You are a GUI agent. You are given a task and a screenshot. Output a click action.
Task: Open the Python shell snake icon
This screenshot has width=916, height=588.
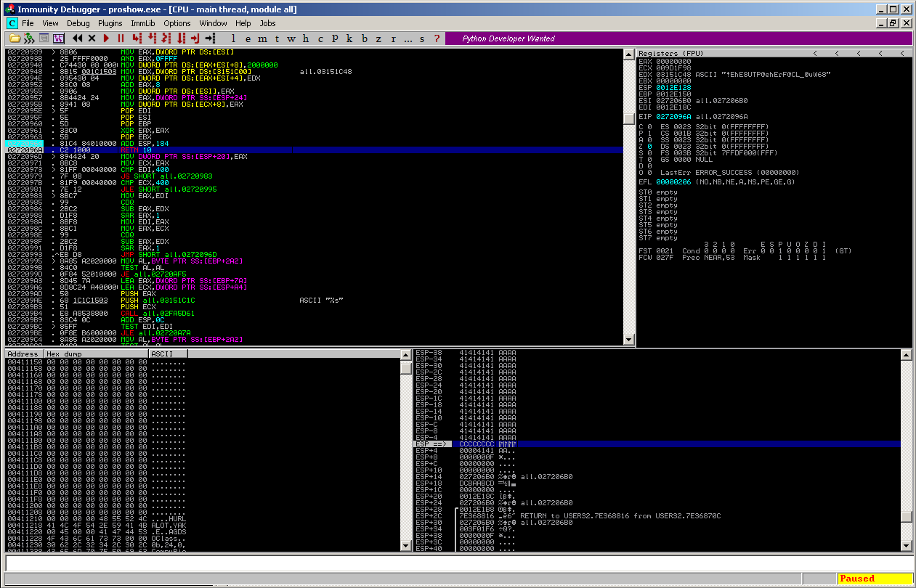pos(30,38)
